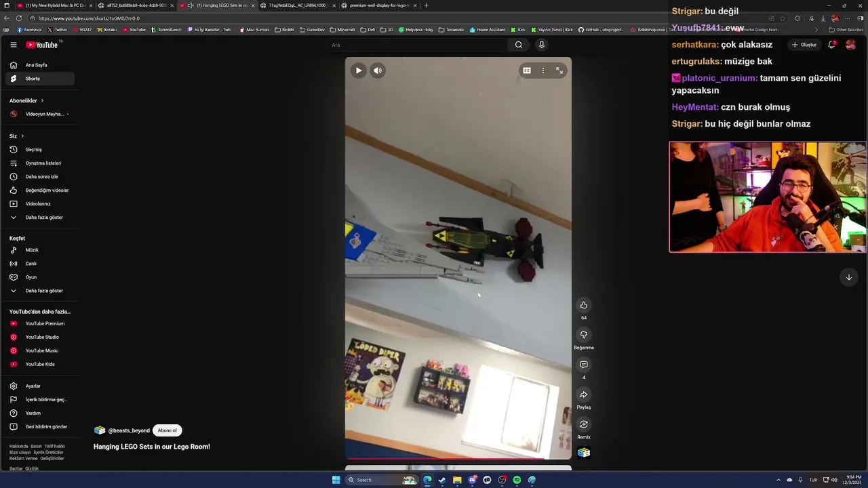Open Yardım help page

click(40, 413)
